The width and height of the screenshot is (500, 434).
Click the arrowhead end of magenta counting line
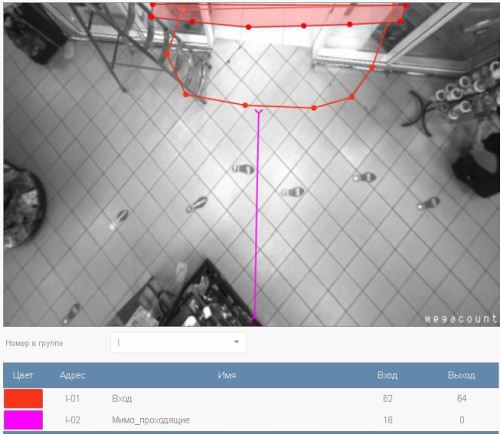[x=259, y=112]
